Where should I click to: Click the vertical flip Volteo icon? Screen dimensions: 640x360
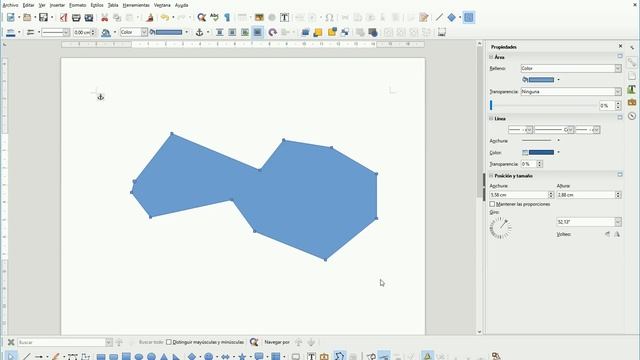[x=607, y=234]
